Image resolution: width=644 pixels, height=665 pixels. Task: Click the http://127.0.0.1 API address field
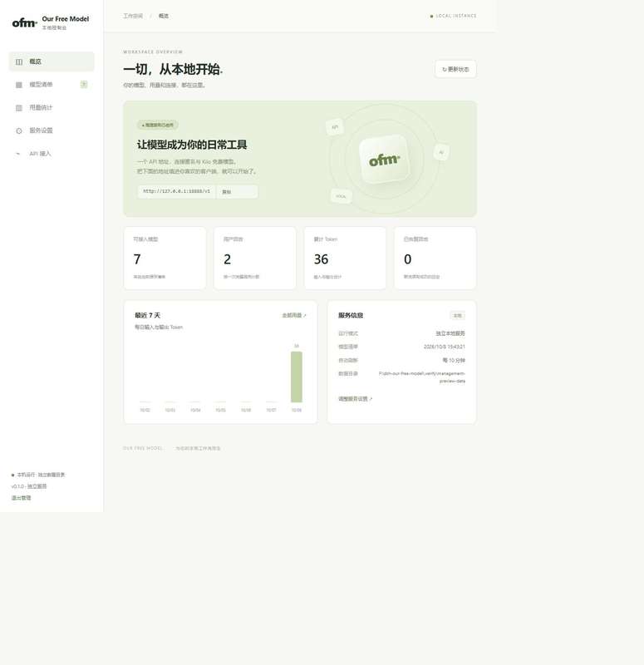point(176,191)
